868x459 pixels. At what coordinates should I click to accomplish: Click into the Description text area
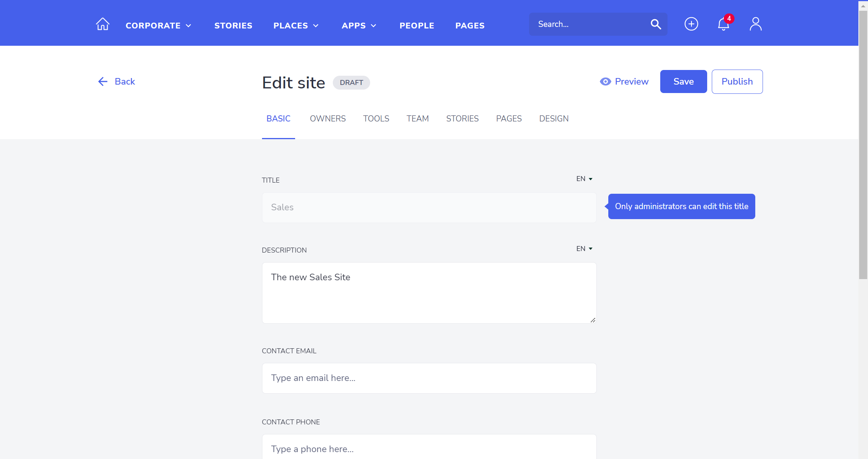[x=429, y=293]
